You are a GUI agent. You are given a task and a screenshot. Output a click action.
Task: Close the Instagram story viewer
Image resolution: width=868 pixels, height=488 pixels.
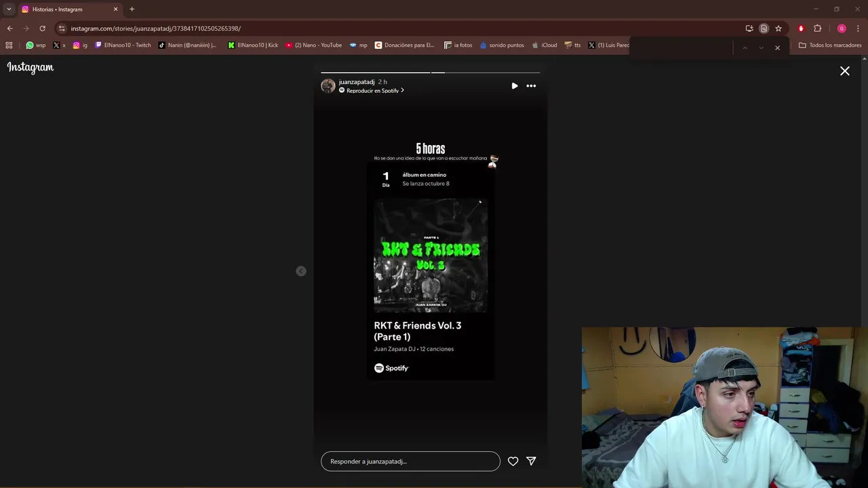(x=844, y=70)
